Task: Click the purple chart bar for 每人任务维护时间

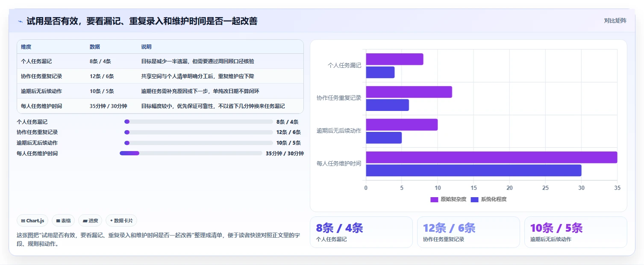Action: pos(491,157)
